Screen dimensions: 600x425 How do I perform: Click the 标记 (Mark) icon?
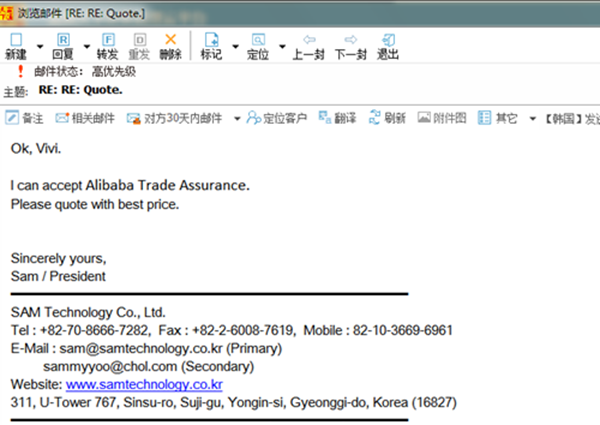point(211,47)
